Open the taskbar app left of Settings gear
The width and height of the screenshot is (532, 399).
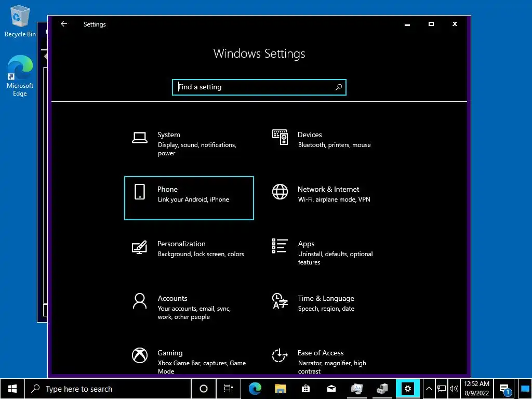(382, 389)
